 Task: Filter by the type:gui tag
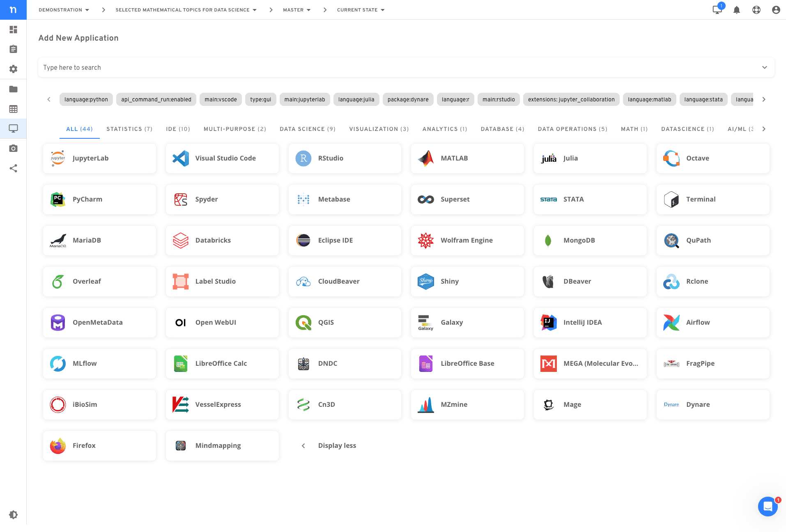260,99
